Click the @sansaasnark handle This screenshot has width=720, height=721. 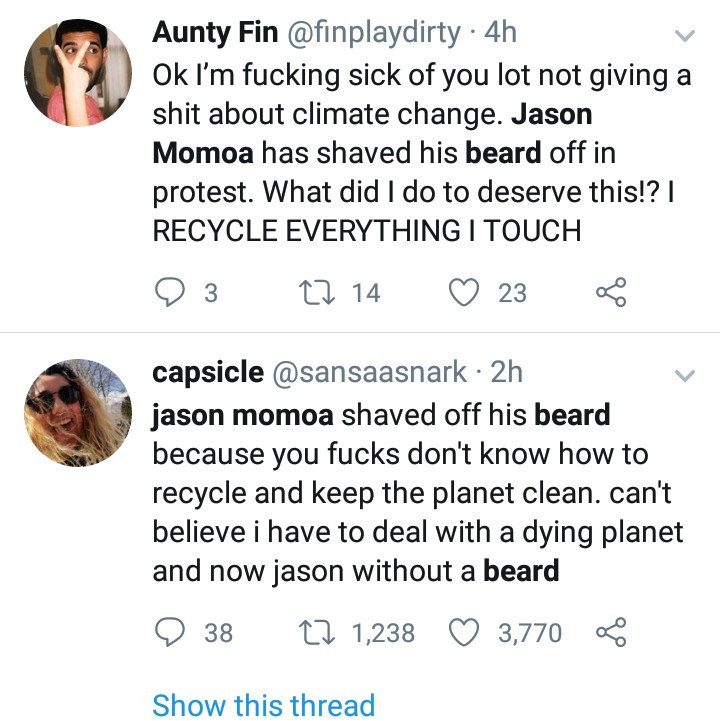pyautogui.click(x=370, y=373)
